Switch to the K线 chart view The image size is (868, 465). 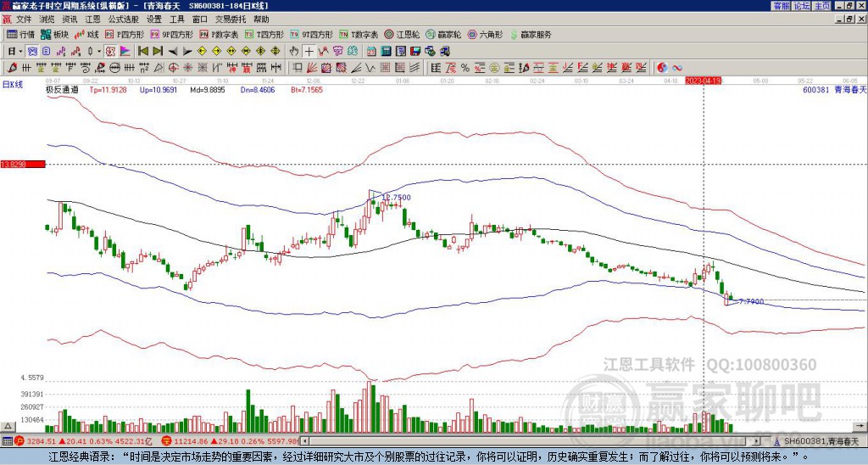(x=86, y=34)
